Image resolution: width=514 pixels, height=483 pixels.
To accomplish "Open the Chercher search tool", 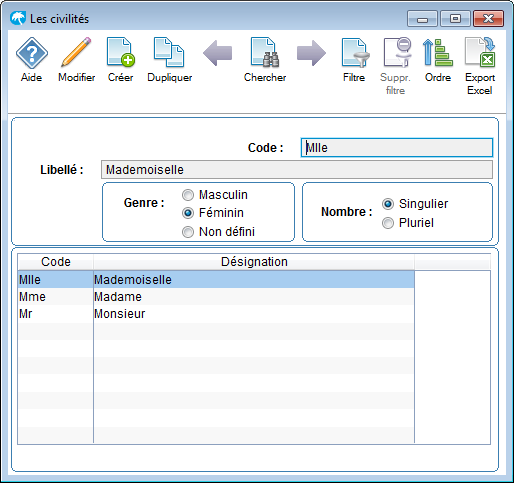I will pos(265,52).
